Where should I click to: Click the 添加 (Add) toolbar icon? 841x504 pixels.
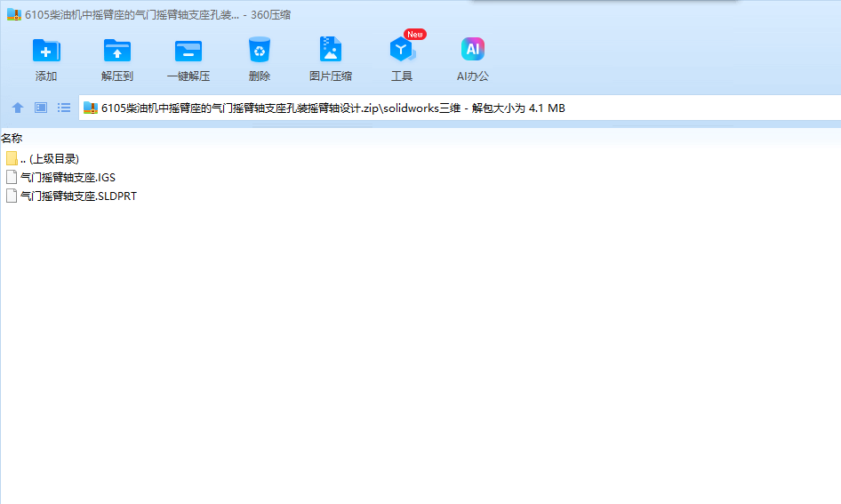[46, 52]
